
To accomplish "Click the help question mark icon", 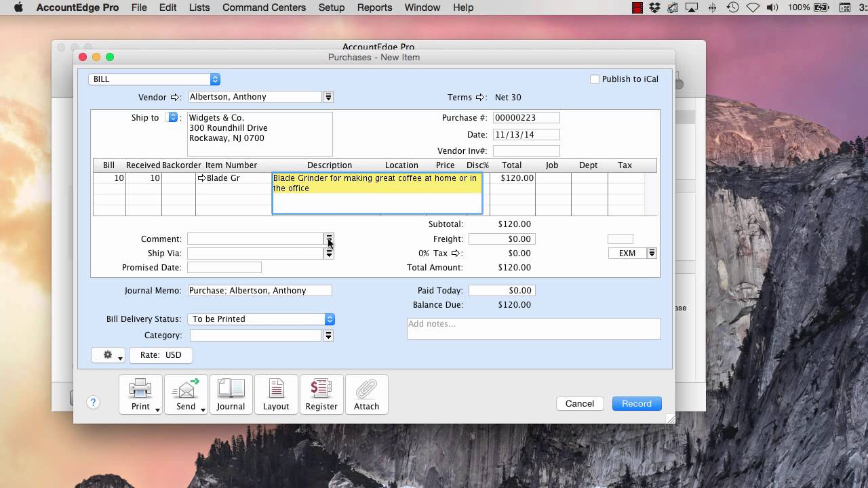I will coord(94,403).
